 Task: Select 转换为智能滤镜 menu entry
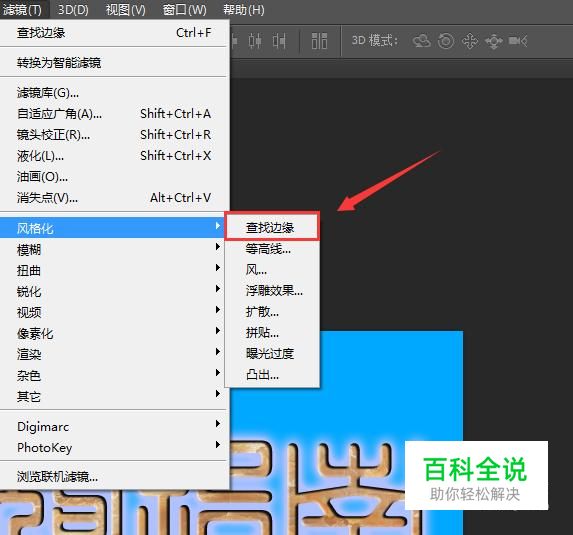click(x=114, y=63)
